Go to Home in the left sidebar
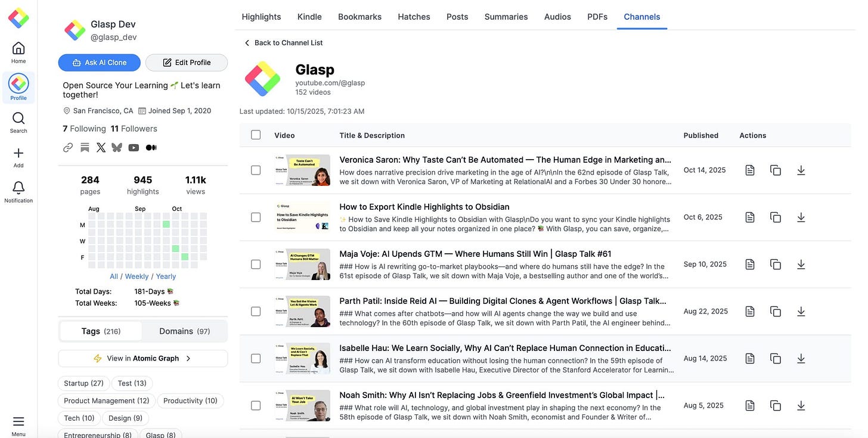Image resolution: width=868 pixels, height=438 pixels. click(18, 52)
